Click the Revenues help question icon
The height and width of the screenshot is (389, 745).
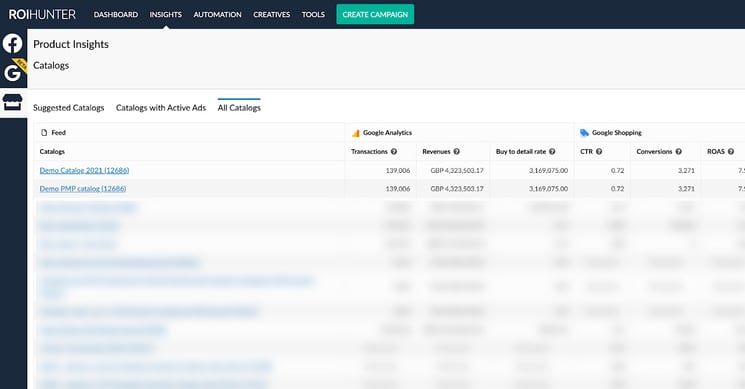coord(457,152)
